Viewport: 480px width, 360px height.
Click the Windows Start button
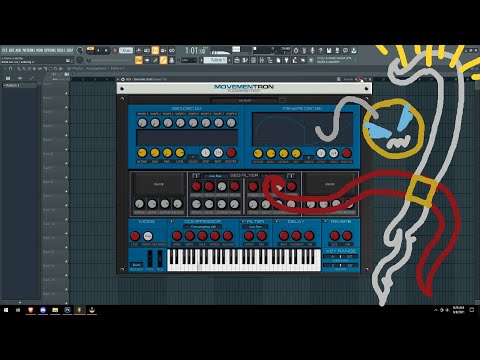coord(6,310)
